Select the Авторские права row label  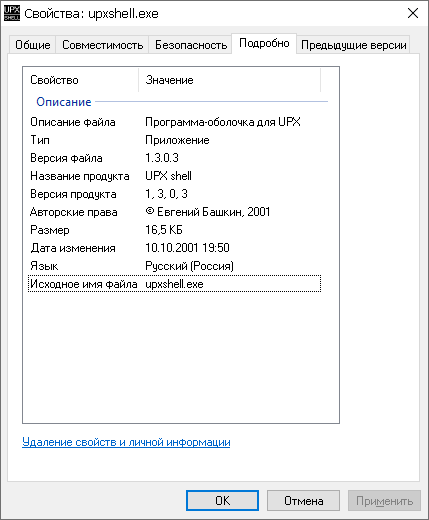(73, 212)
